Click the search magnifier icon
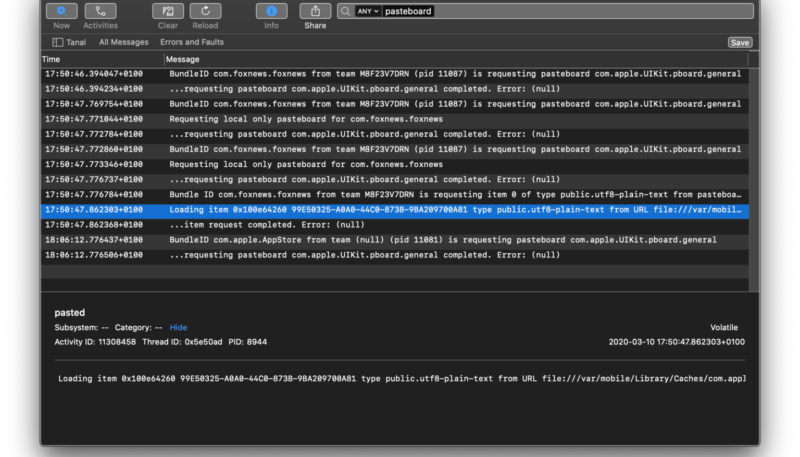The width and height of the screenshot is (800, 457). coord(345,11)
